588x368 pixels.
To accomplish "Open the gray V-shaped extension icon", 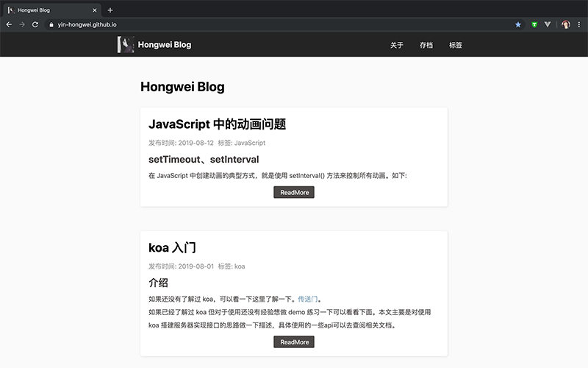I will [548, 24].
